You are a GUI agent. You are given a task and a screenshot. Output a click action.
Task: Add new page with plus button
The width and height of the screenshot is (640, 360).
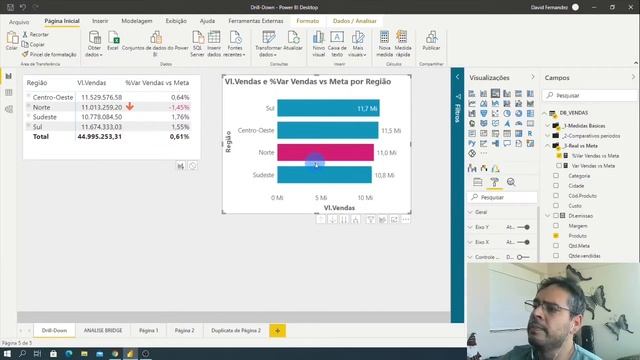278,331
